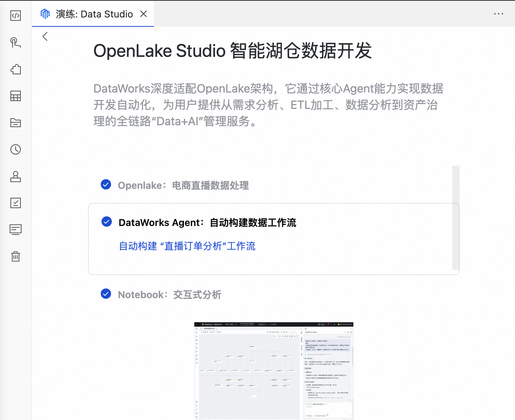Screen dimensions: 515x420
Task: Go back with the left chevron arrow
Action: (45, 36)
